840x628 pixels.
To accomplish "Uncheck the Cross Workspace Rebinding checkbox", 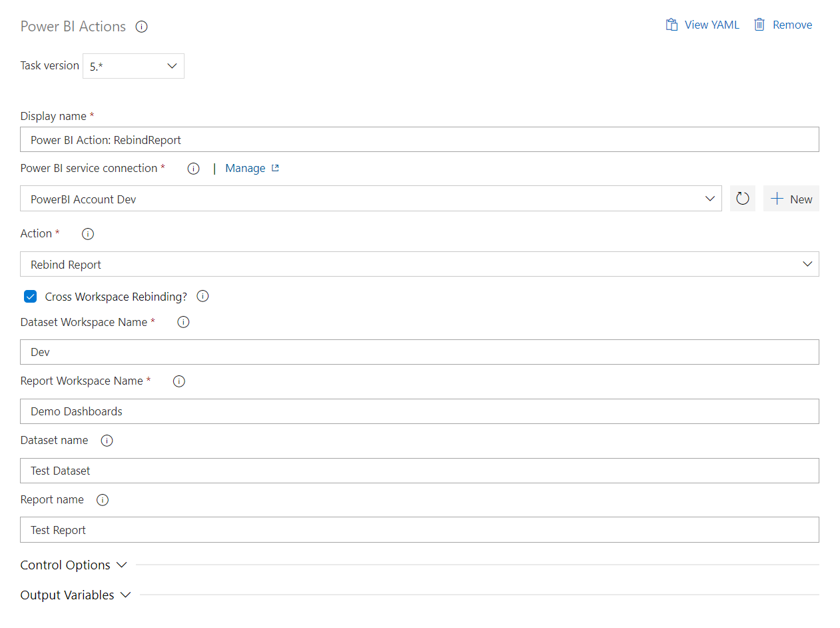I will (x=30, y=296).
